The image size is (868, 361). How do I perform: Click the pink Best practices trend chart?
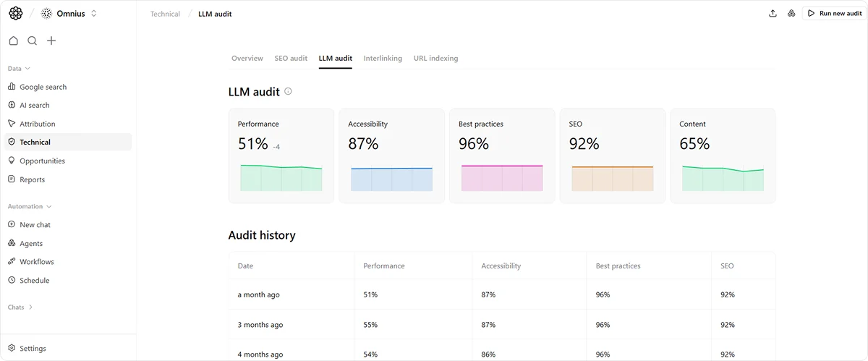(502, 178)
